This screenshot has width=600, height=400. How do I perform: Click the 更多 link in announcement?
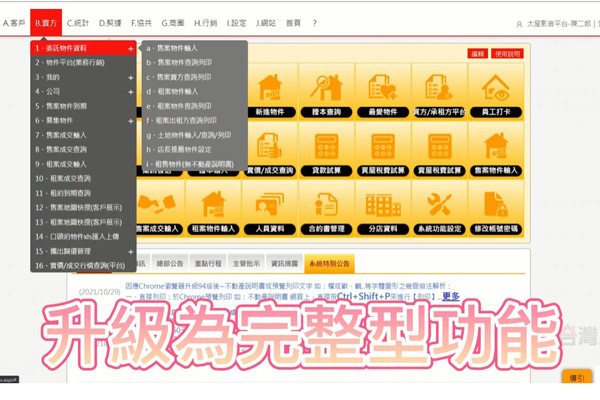pyautogui.click(x=450, y=297)
